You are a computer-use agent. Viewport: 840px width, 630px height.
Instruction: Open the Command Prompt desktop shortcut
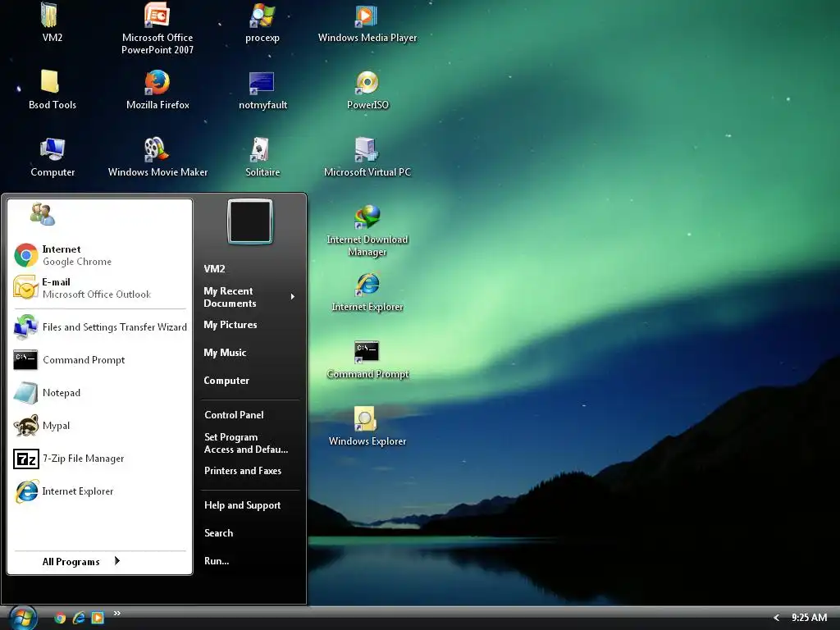point(367,359)
